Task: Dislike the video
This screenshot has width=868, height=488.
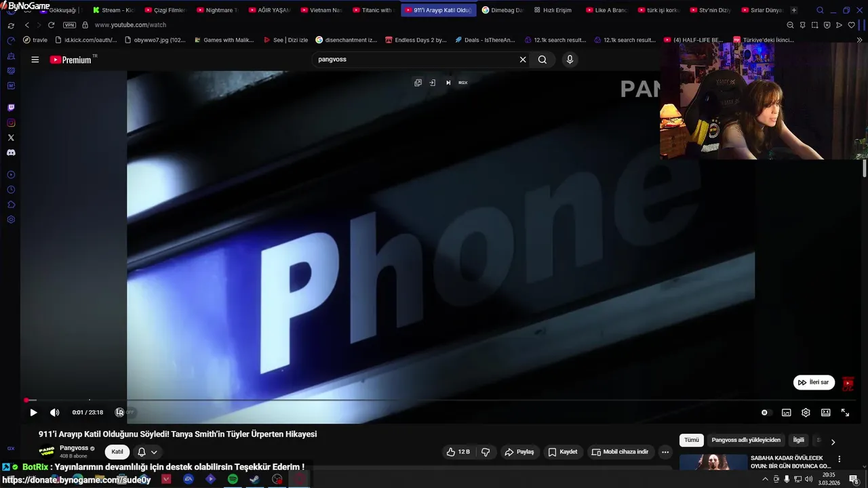Action: [486, 452]
